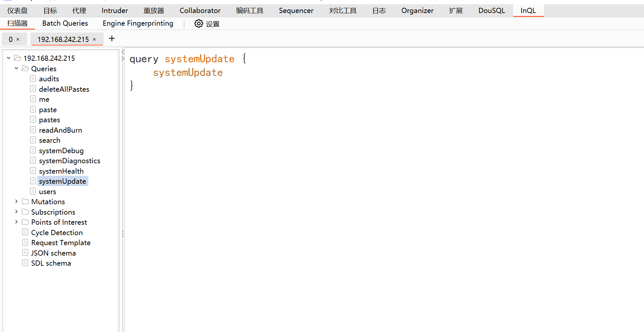Add a new scanner tab with plus icon
The height and width of the screenshot is (332, 644).
point(112,39)
